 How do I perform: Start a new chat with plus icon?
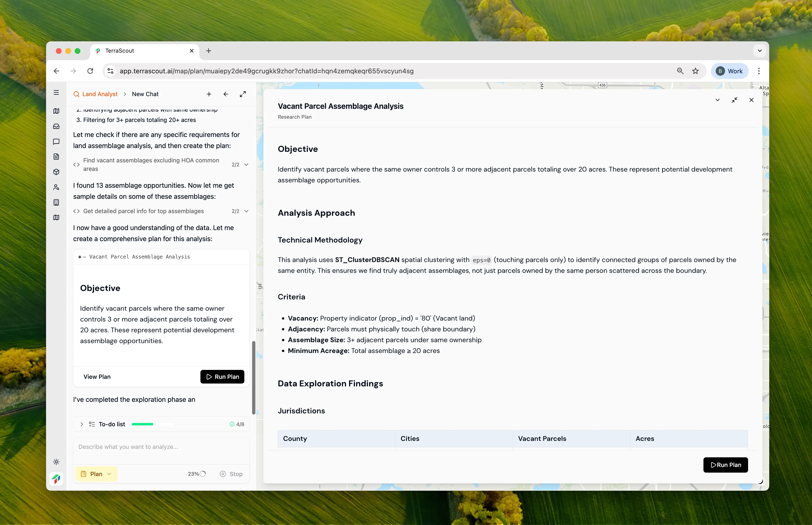click(x=209, y=94)
